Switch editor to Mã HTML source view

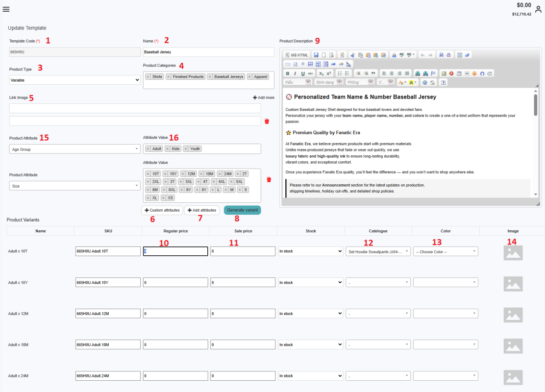coord(297,55)
